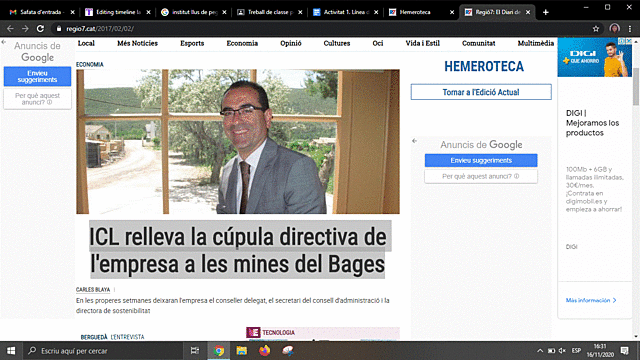The height and width of the screenshot is (360, 640).
Task: Open the Multimèdia section
Action: point(536,43)
